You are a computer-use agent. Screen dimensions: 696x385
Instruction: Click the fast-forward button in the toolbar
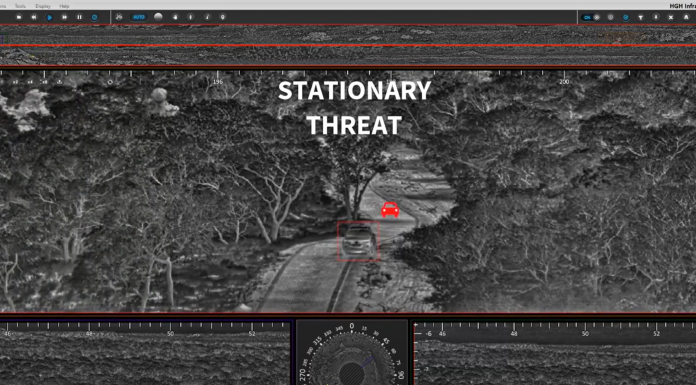(x=64, y=17)
